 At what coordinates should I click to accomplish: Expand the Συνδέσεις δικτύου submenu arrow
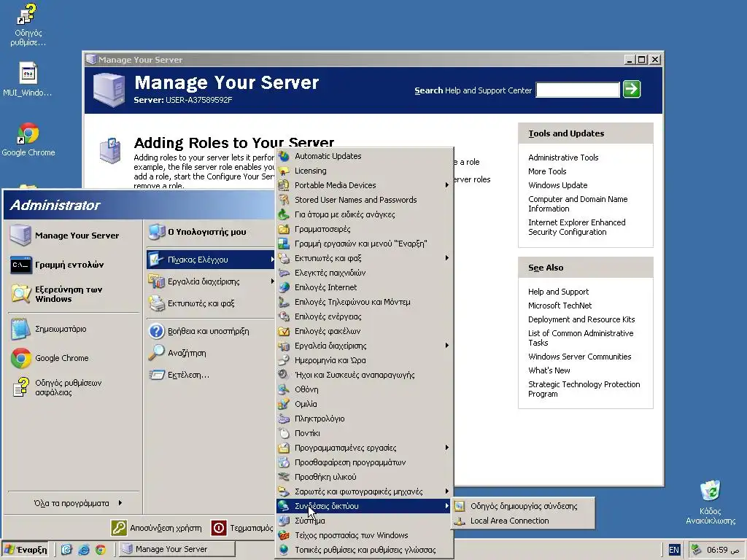click(447, 506)
